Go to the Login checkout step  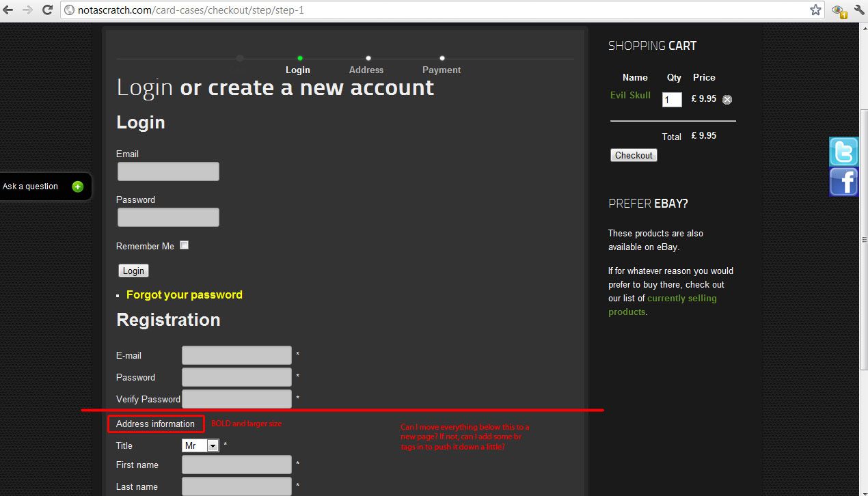(x=298, y=70)
